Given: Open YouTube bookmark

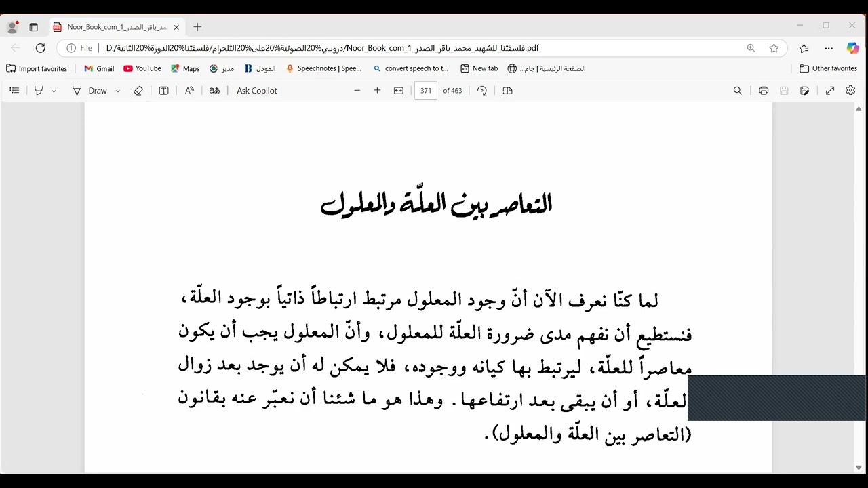Looking at the screenshot, I should [142, 68].
